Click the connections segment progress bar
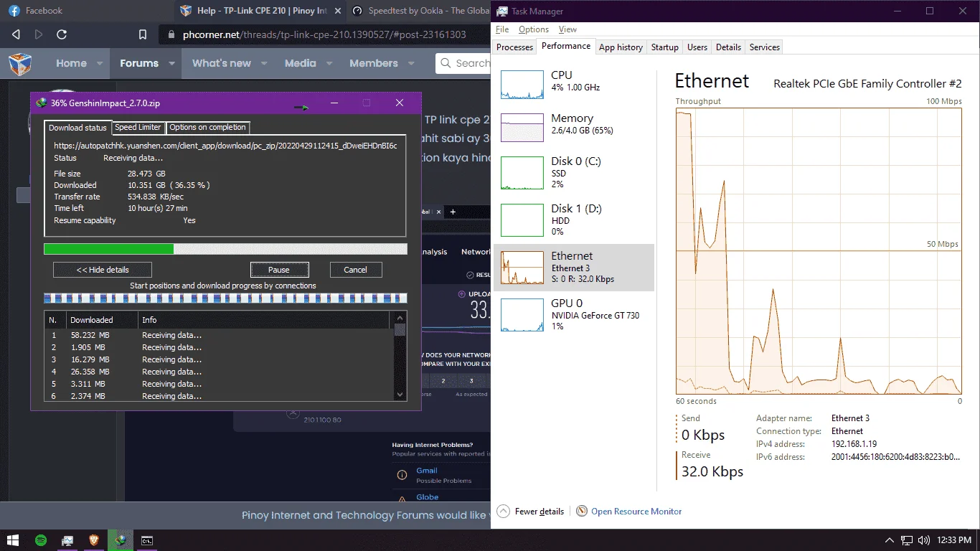Image resolution: width=980 pixels, height=551 pixels. click(x=225, y=298)
